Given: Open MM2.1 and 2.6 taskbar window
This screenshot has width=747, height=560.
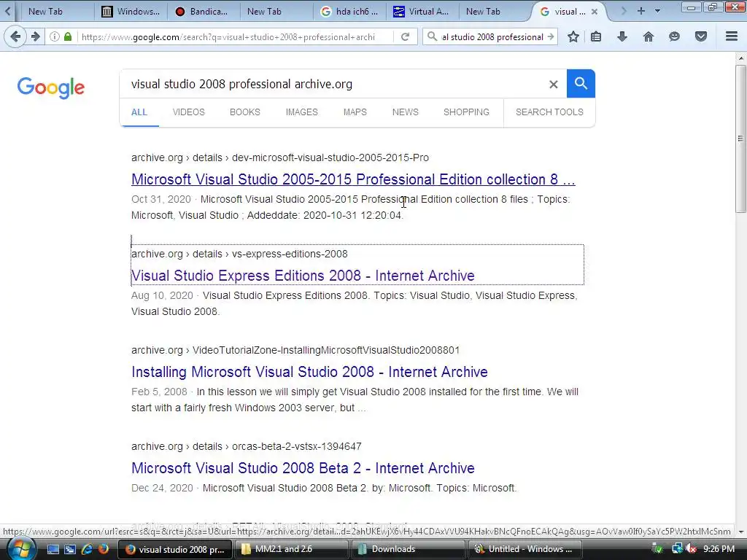Looking at the screenshot, I should click(x=292, y=549).
